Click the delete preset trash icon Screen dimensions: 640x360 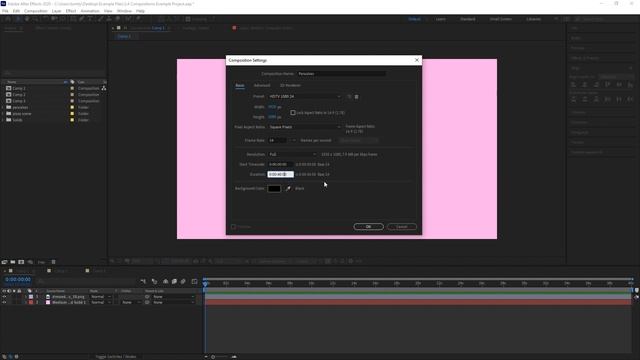(x=356, y=97)
